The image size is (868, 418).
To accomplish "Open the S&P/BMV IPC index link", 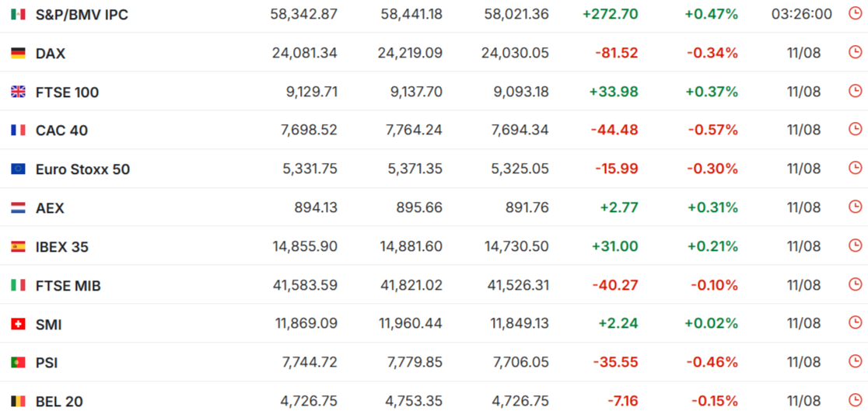I will [x=82, y=15].
